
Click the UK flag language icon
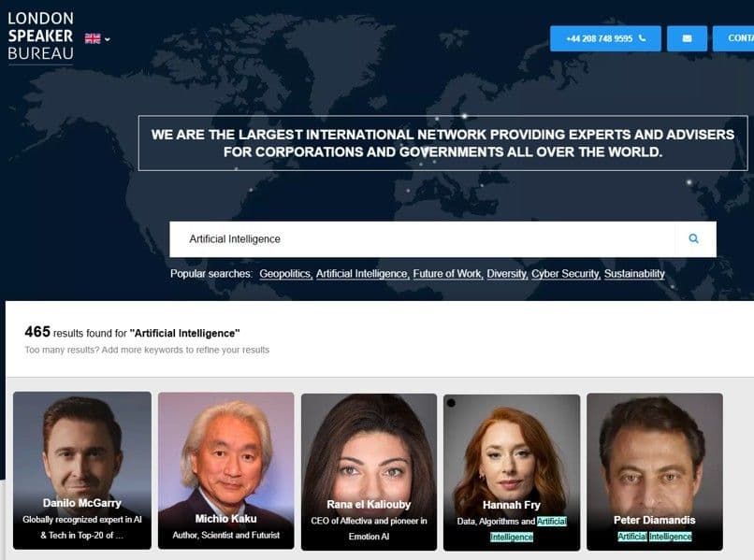pyautogui.click(x=93, y=38)
